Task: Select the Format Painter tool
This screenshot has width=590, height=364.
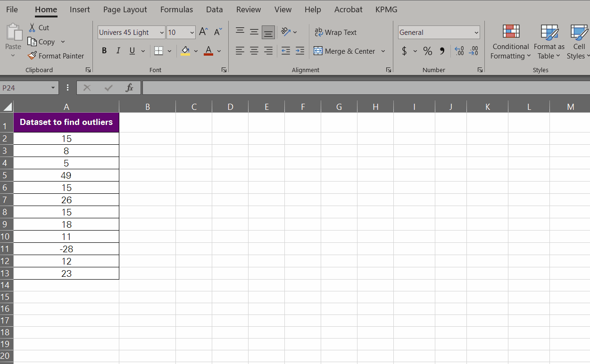Action: point(56,56)
